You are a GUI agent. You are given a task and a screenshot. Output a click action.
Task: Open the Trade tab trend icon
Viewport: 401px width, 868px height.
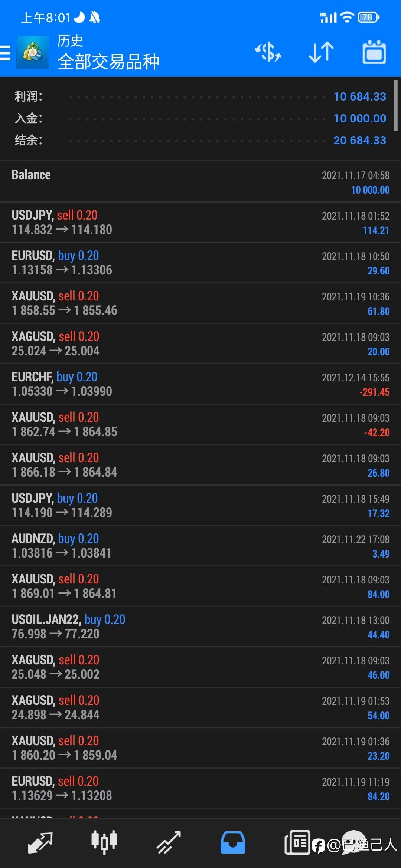169,842
